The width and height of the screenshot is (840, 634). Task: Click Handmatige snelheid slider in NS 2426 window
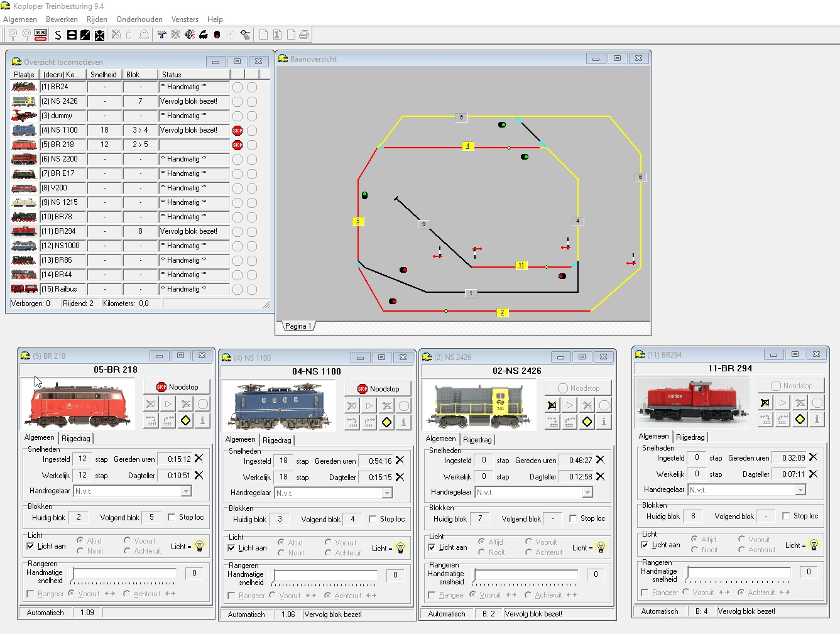point(526,574)
